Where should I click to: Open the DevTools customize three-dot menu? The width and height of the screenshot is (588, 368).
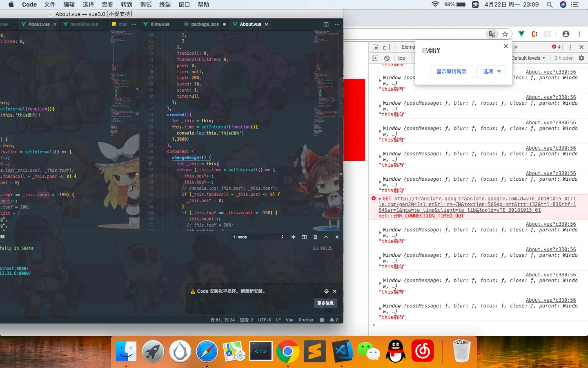click(570, 47)
